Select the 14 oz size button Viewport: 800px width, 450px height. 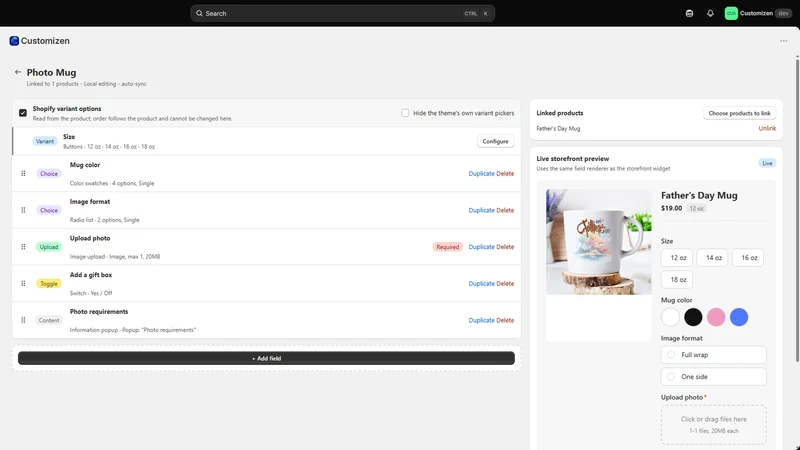point(713,258)
